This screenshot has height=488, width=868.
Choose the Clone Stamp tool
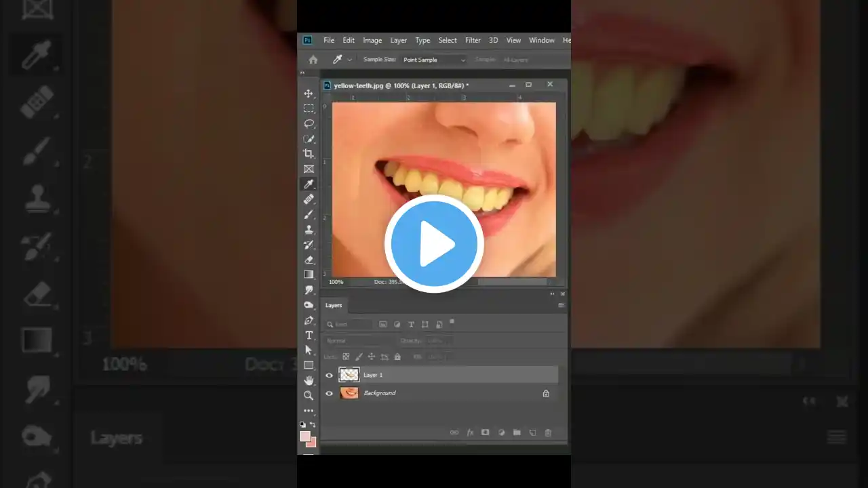coord(309,230)
